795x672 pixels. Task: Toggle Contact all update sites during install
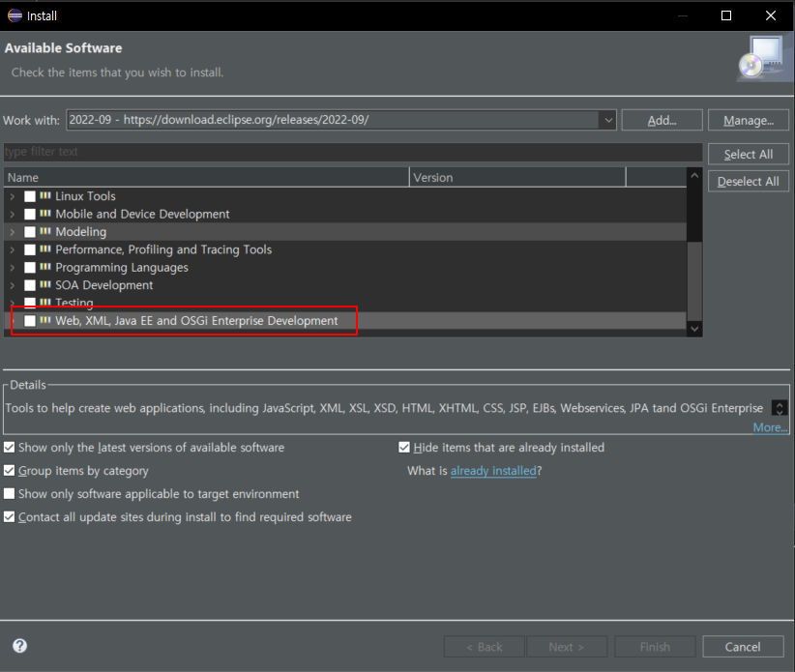(x=9, y=517)
